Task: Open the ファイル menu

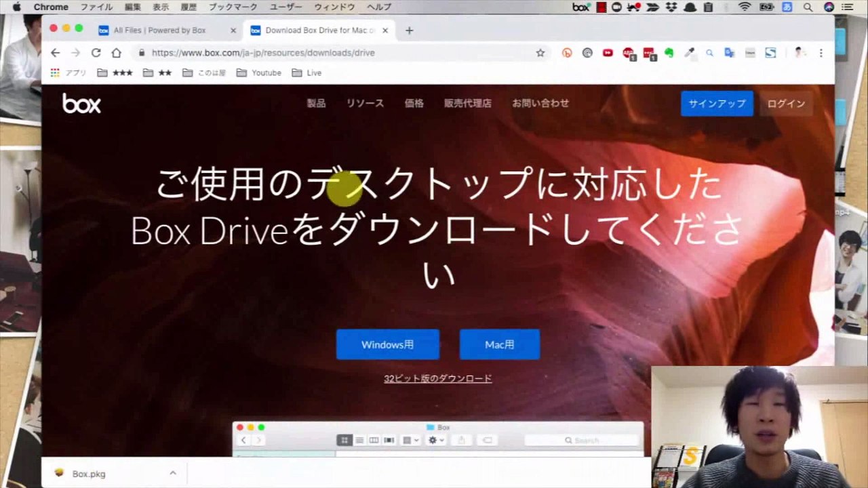Action: point(97,7)
